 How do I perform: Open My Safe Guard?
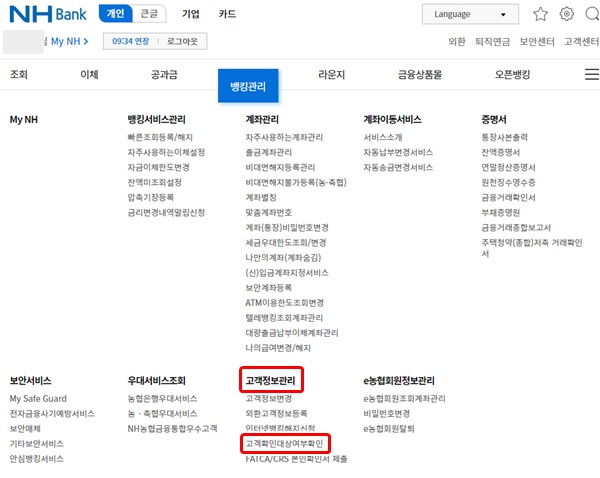pos(38,398)
